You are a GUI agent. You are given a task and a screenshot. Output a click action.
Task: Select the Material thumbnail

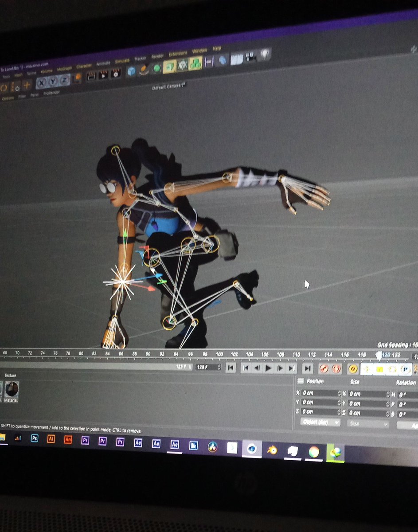tap(12, 391)
